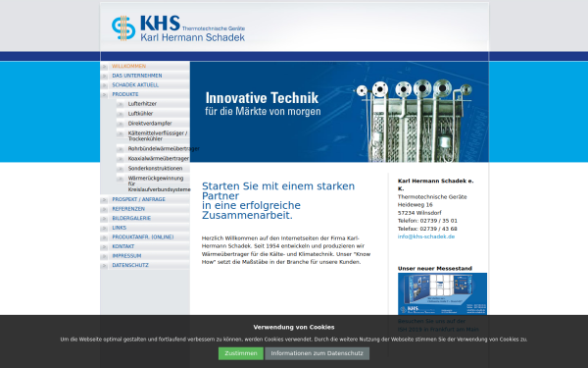Open Kältemittelverflüssiger / Trockenkühler

pos(158,136)
